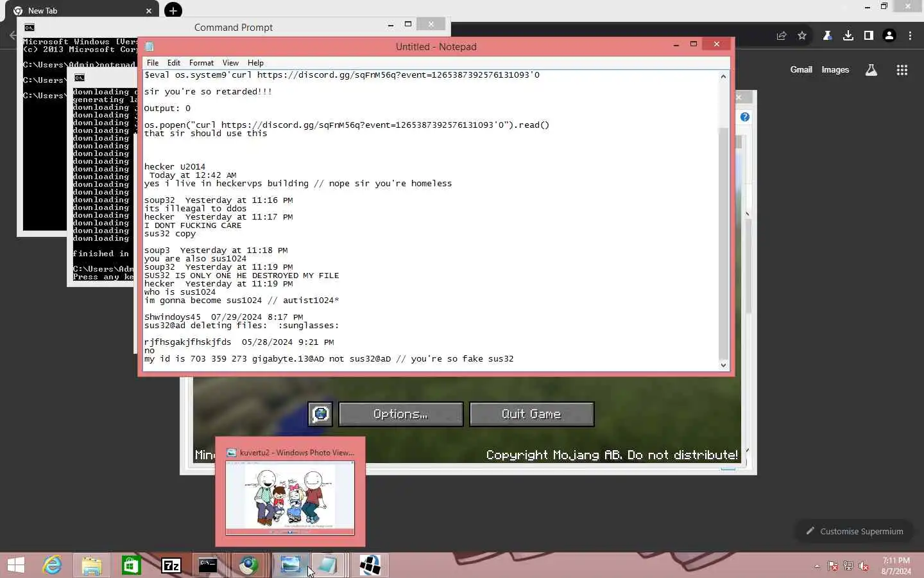Click the taskbar clock showing 7:11 PM
Image resolution: width=924 pixels, height=578 pixels.
coord(896,565)
